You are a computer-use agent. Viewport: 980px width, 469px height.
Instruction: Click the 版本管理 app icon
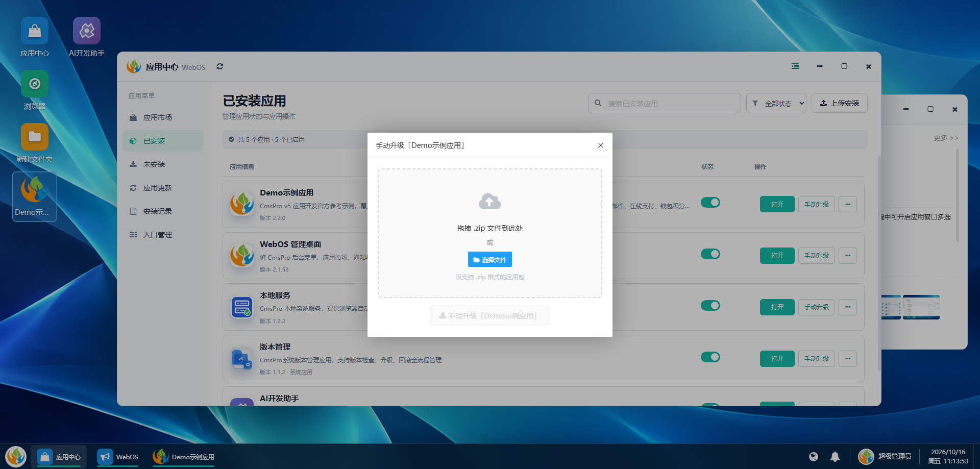pos(242,359)
